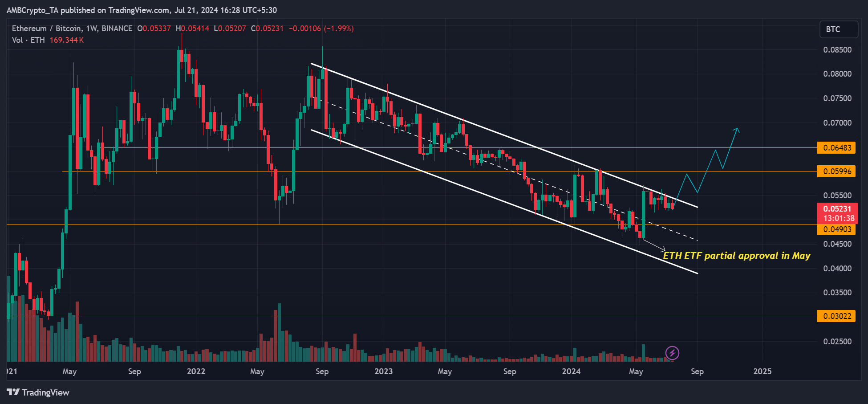Click the 0.05996 orange price label
The width and height of the screenshot is (868, 404).
tap(836, 171)
